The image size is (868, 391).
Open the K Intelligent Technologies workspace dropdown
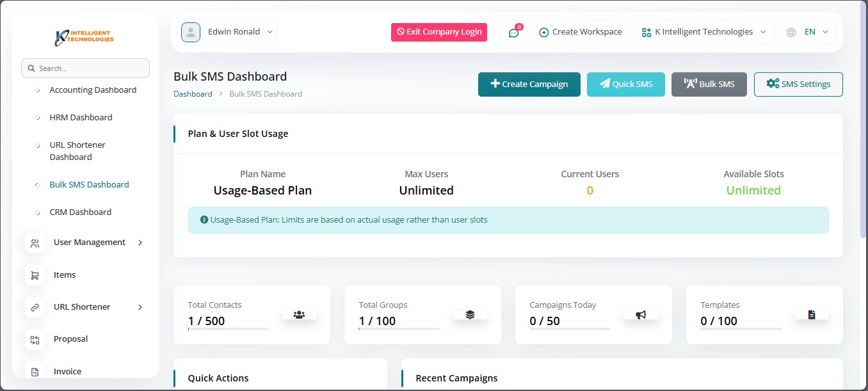(x=703, y=32)
